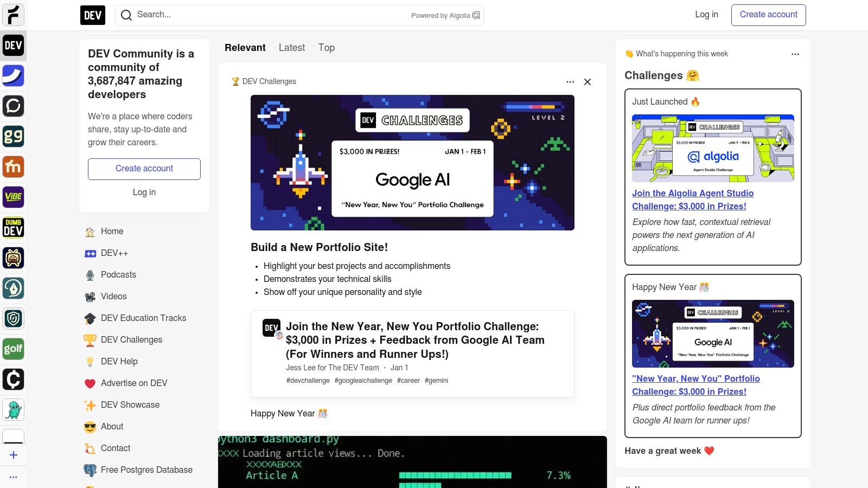Open the Podcasts microphone icon in the sidebar

(90, 275)
